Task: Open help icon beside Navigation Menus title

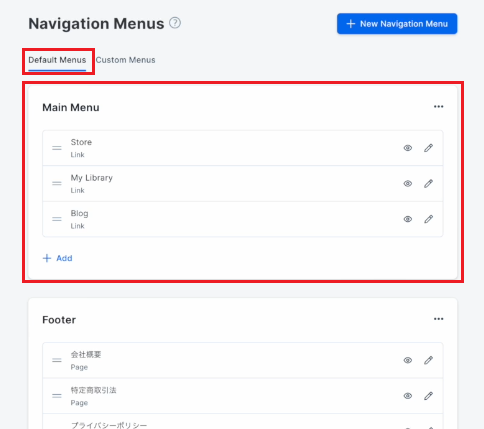Action: click(x=175, y=23)
